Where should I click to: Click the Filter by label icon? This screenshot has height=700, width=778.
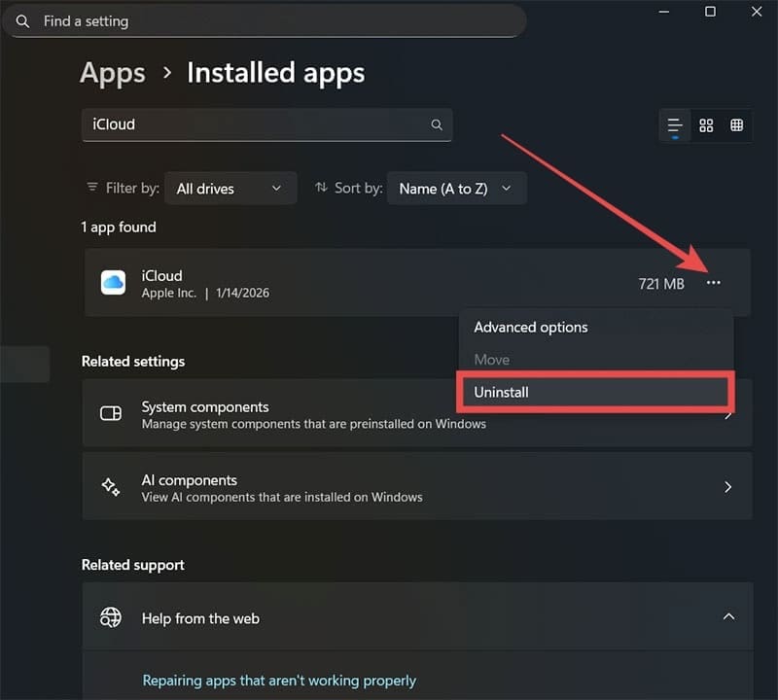click(x=92, y=187)
